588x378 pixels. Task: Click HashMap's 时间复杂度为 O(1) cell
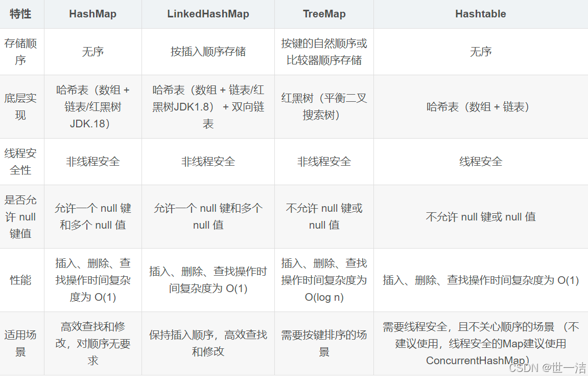point(92,280)
